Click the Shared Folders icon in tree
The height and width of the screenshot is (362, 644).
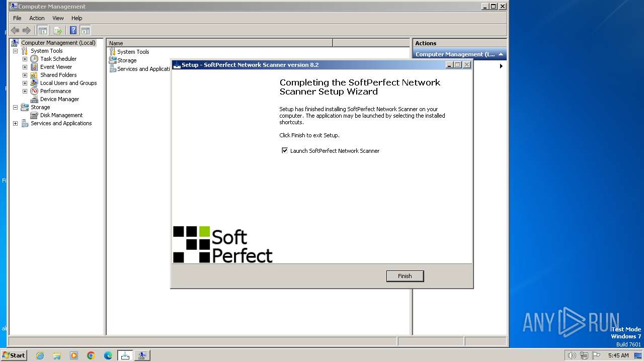pos(34,75)
